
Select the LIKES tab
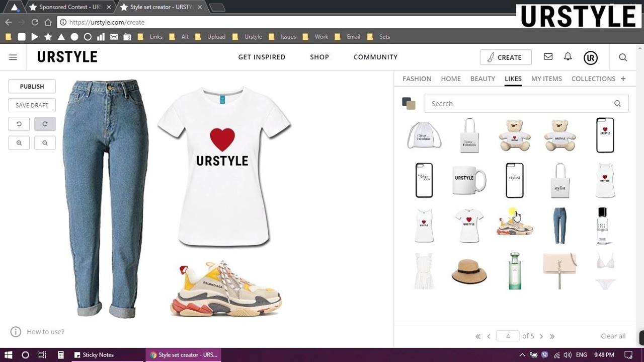coord(513,79)
